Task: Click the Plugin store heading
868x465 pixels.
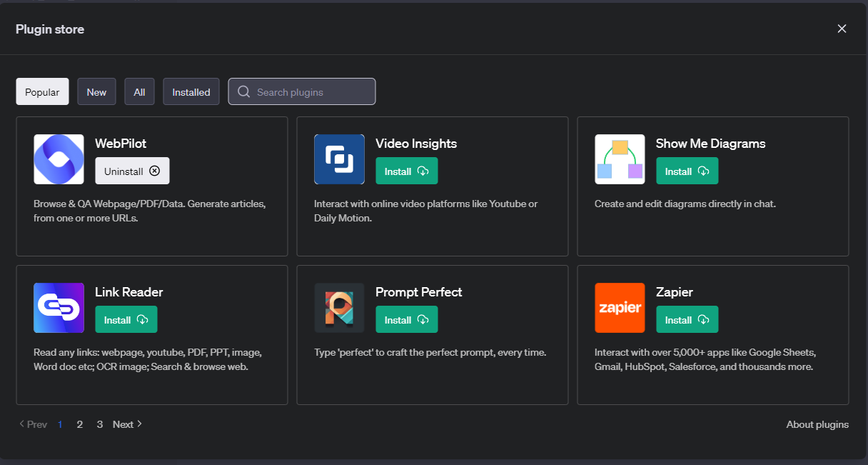Action: (x=50, y=29)
